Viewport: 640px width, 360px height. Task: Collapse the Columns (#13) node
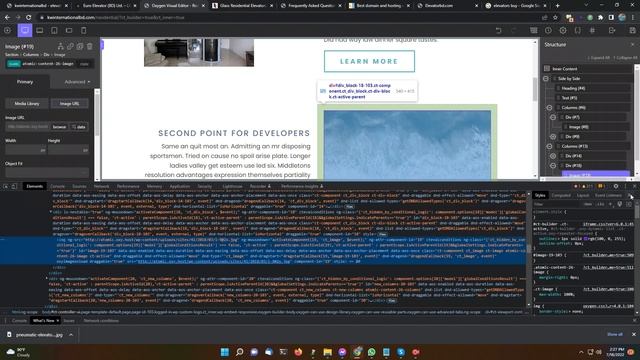tap(549, 146)
